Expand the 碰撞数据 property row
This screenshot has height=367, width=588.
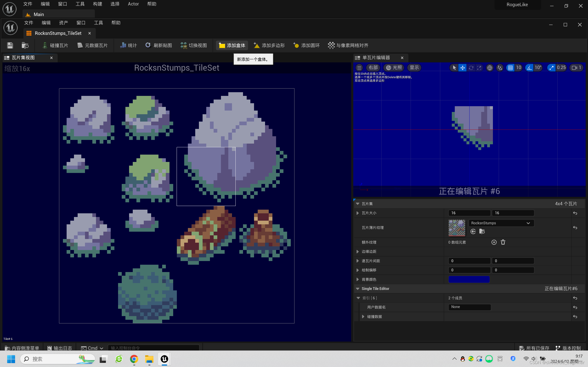tap(363, 317)
